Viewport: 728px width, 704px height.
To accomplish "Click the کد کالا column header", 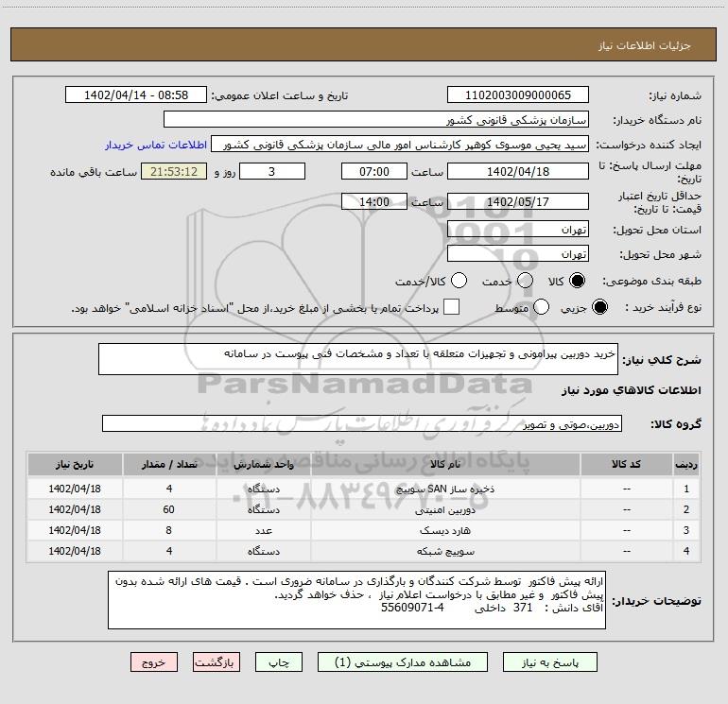I will tap(626, 464).
